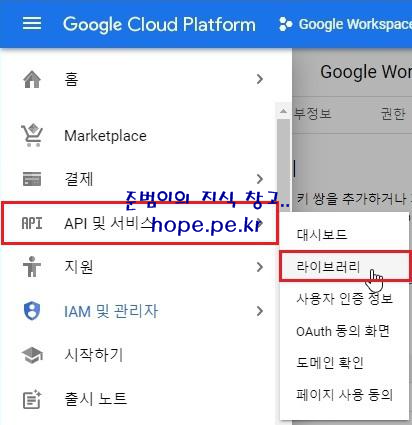The height and width of the screenshot is (425, 412).
Task: Open the 지원 menu item
Action: pyautogui.click(x=138, y=267)
